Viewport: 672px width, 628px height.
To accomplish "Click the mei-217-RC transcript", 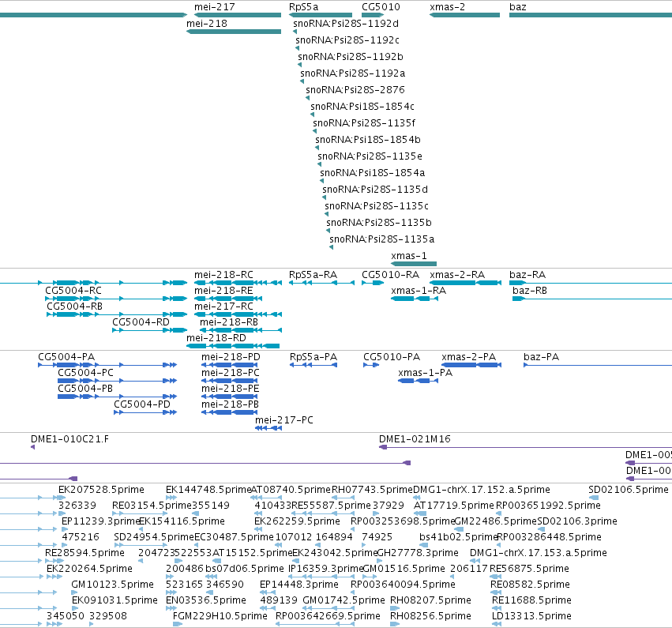I will click(x=238, y=314).
